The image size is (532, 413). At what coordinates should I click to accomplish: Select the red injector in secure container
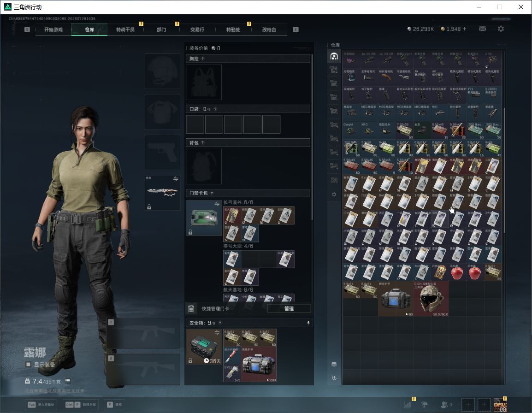tap(232, 356)
